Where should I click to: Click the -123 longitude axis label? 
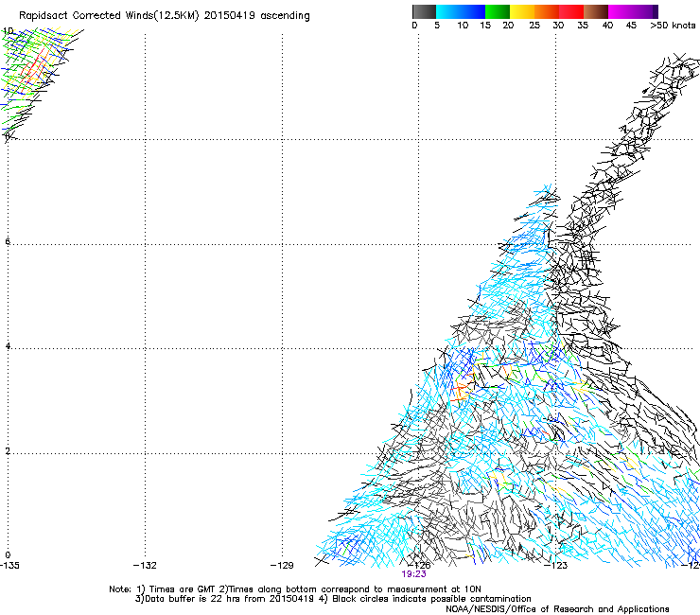click(556, 566)
